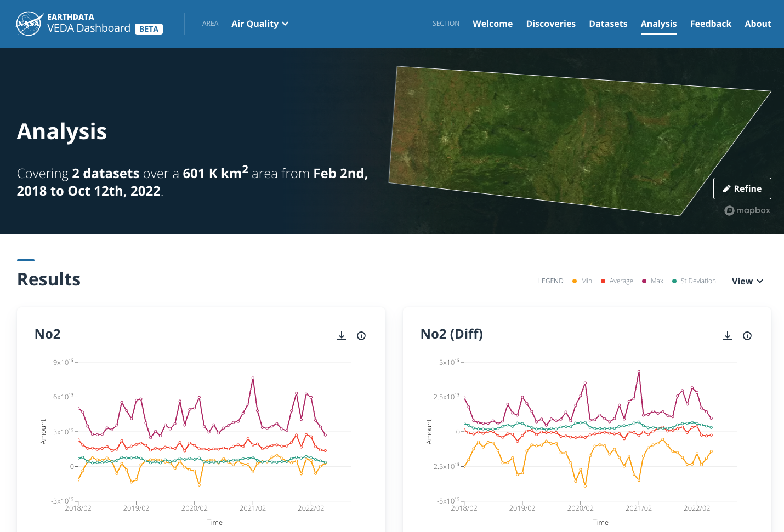Open the View options dropdown
The height and width of the screenshot is (532, 784).
(x=747, y=281)
